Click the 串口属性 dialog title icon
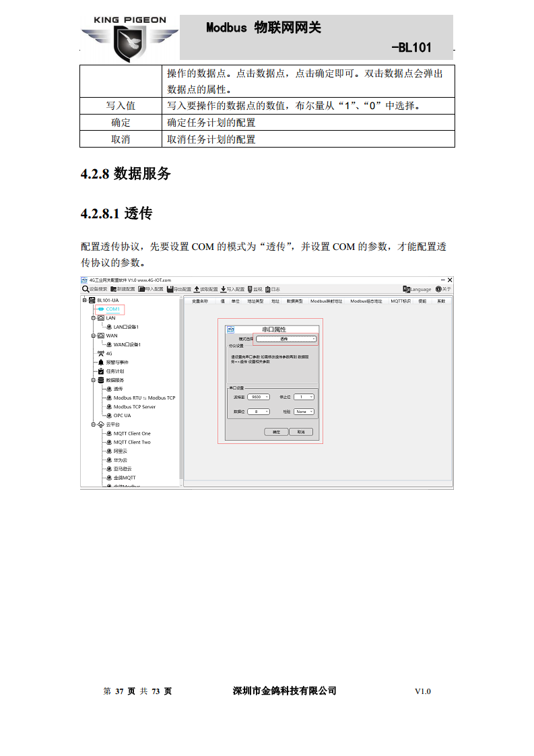 [230, 329]
